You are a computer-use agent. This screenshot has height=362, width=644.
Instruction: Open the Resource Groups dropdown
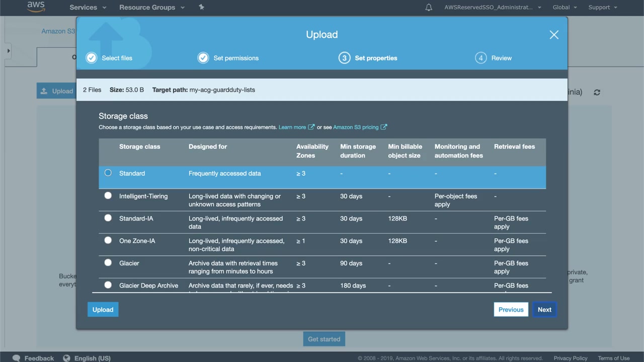(x=152, y=8)
